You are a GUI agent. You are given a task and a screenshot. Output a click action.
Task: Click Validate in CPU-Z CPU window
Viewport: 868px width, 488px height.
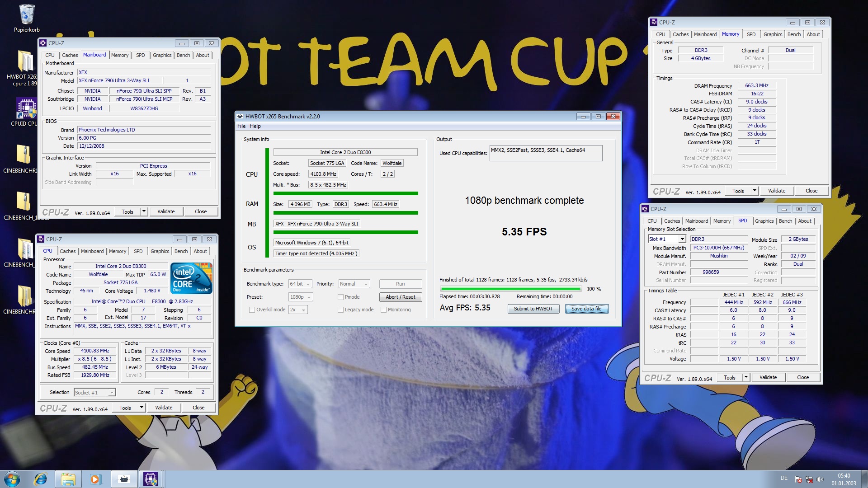coord(164,408)
